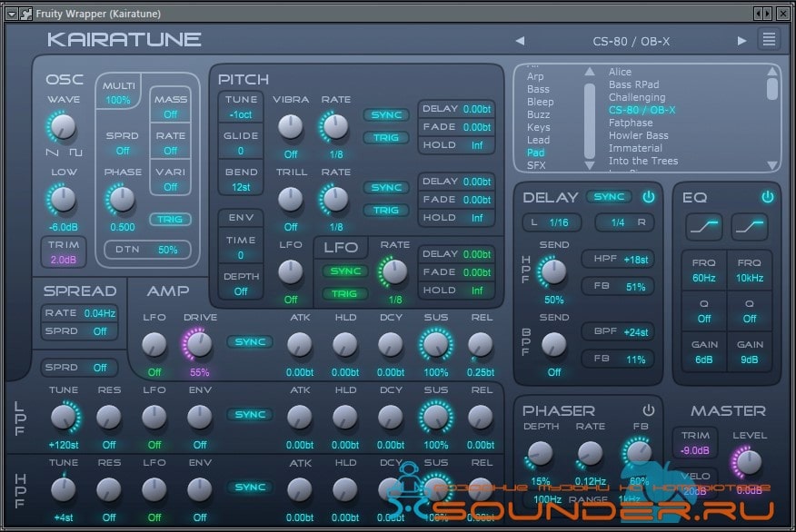Select the sawtooth wave icon in OSC
Viewport: 796px width, 532px height.
tap(53, 153)
